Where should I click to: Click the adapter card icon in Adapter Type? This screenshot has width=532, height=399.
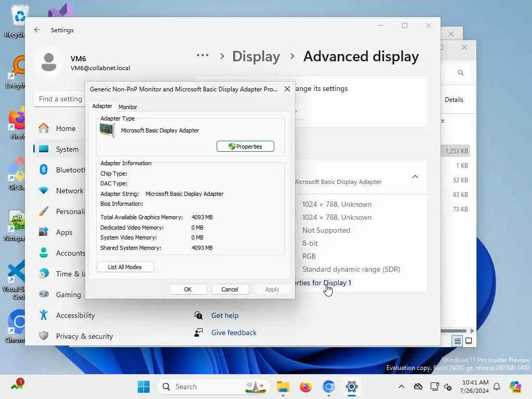pos(107,130)
